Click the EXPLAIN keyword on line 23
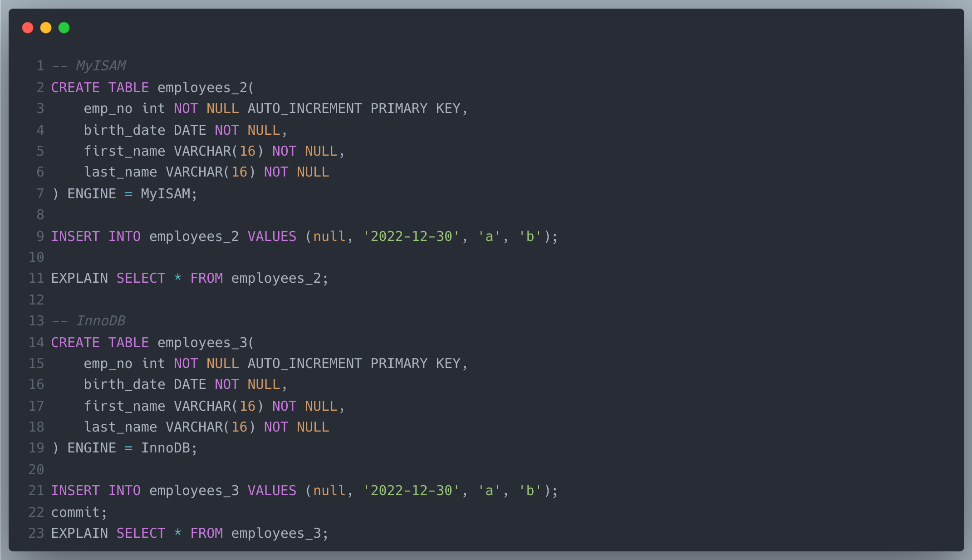The height and width of the screenshot is (560, 972). click(x=79, y=533)
